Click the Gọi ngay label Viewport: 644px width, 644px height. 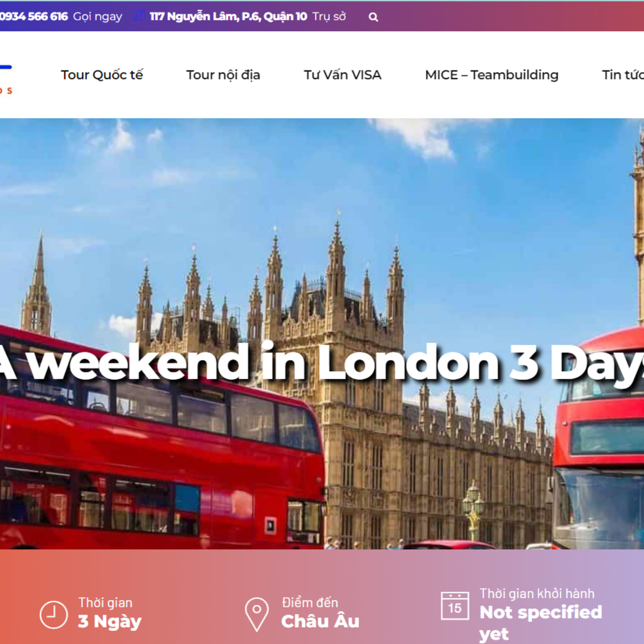pos(98,16)
